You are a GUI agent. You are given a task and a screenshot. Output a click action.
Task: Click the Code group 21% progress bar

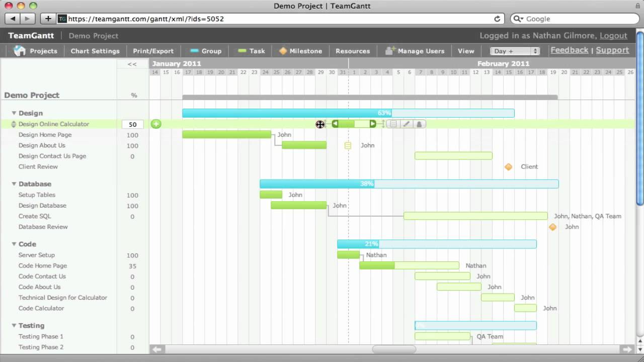(437, 244)
